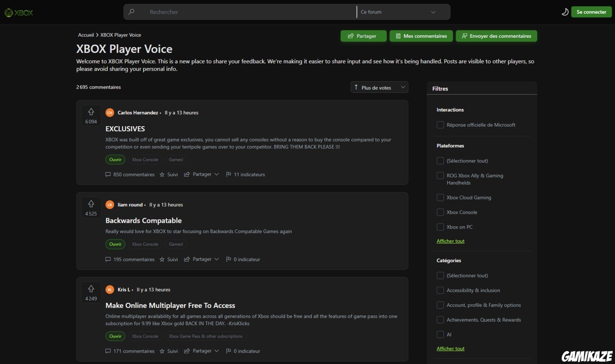
Task: Click Envoyer des commentaires
Action: [496, 36]
